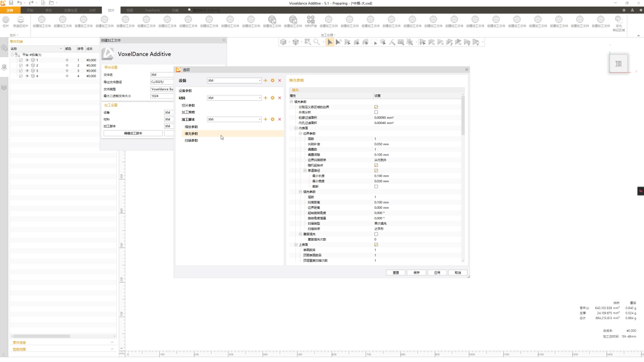This screenshot has width=644, height=362.
Task: Collapse the 内表面 tree group
Action: pyautogui.click(x=296, y=128)
